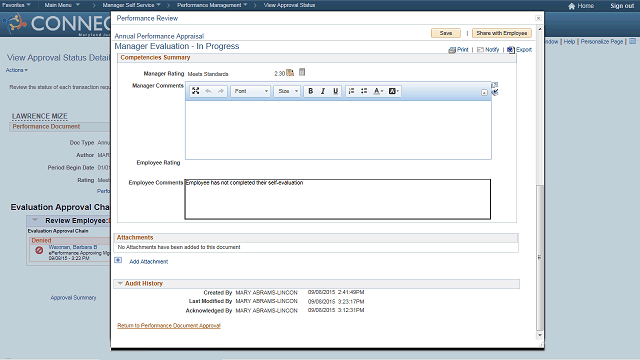Click Share with Employee button

[x=502, y=33]
